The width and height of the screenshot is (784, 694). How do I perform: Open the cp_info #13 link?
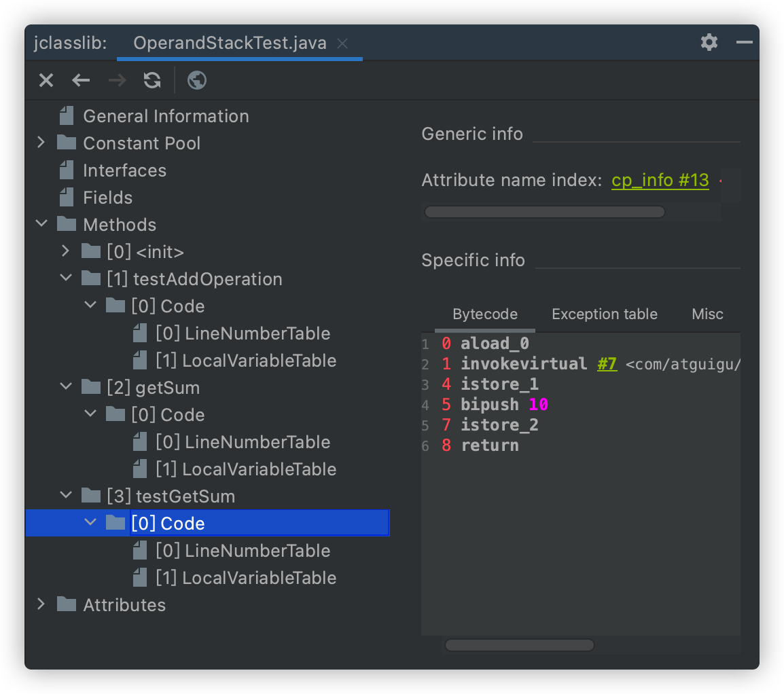tap(660, 181)
